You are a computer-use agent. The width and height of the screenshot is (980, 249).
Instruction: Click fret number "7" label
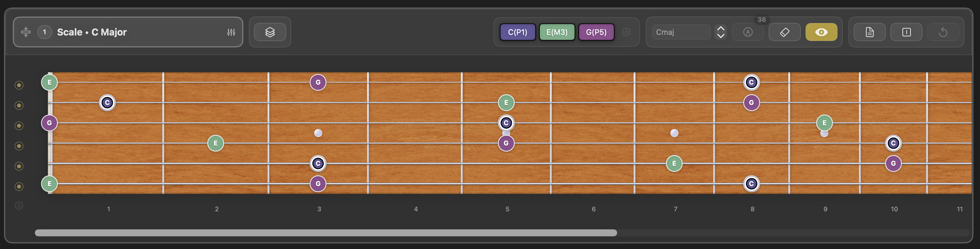coord(676,209)
